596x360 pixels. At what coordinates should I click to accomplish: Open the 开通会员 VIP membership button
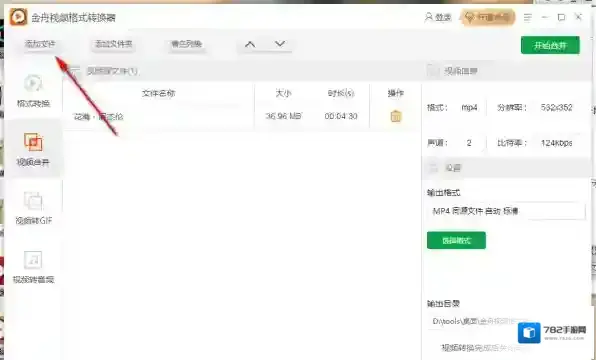488,17
